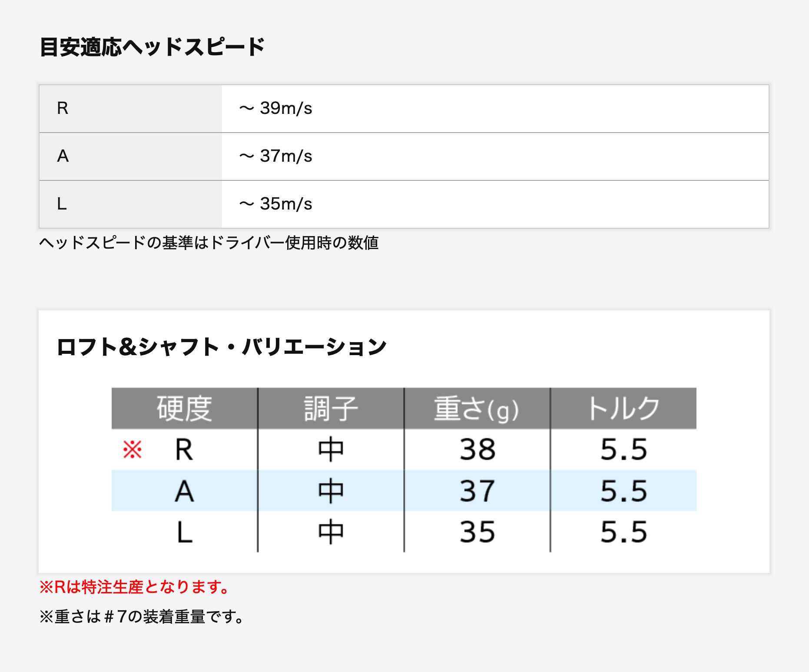Viewport: 809px width, 672px height.
Task: Click the A row label in head speed table
Action: point(63,156)
